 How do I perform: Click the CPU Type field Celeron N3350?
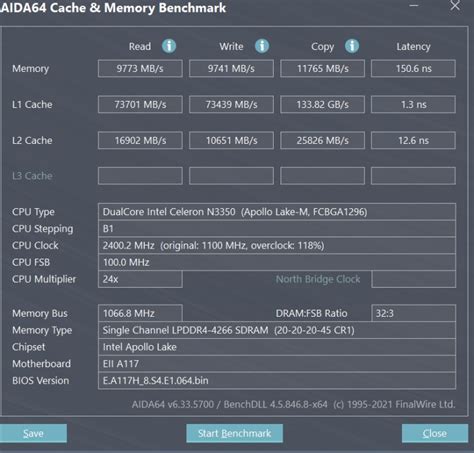tap(277, 212)
